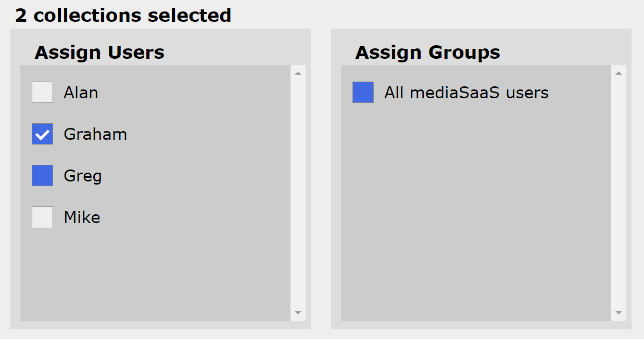This screenshot has height=339, width=644.
Task: Toggle the Greg user checkbox
Action: click(42, 176)
